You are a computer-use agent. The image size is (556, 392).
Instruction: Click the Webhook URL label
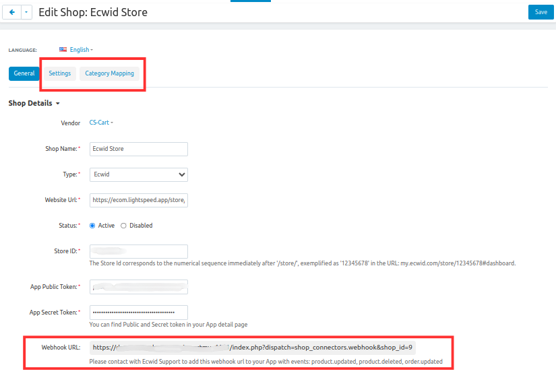pos(61,348)
